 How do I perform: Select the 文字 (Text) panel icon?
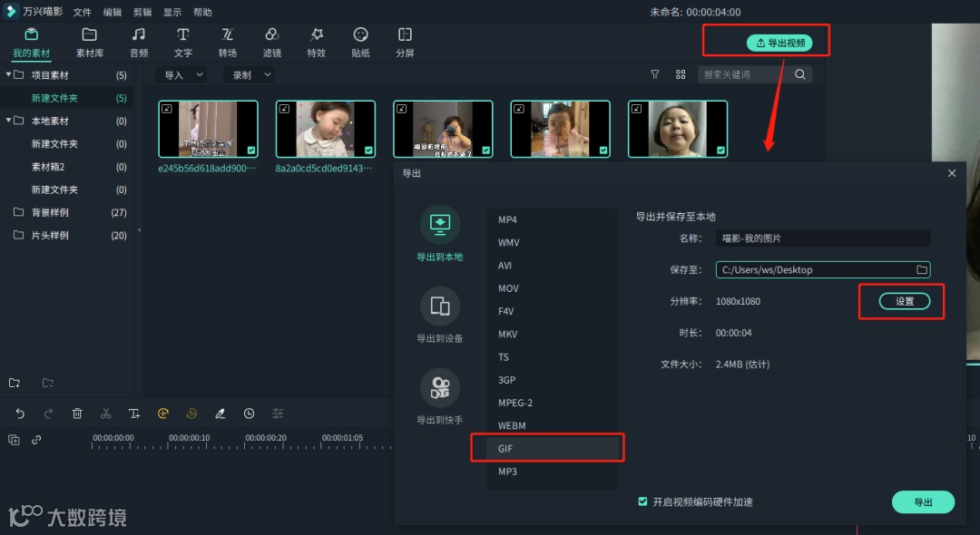pos(182,41)
